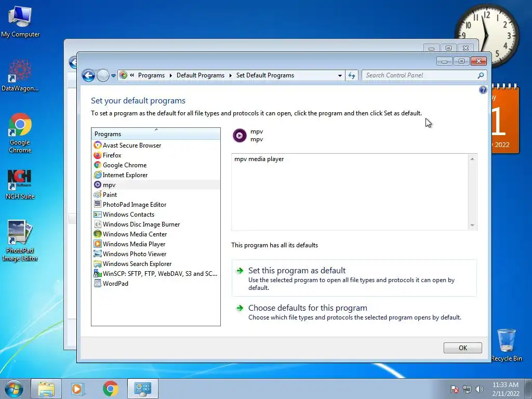532x399 pixels.
Task: Click the WordPad icon in Programs list
Action: pos(98,283)
